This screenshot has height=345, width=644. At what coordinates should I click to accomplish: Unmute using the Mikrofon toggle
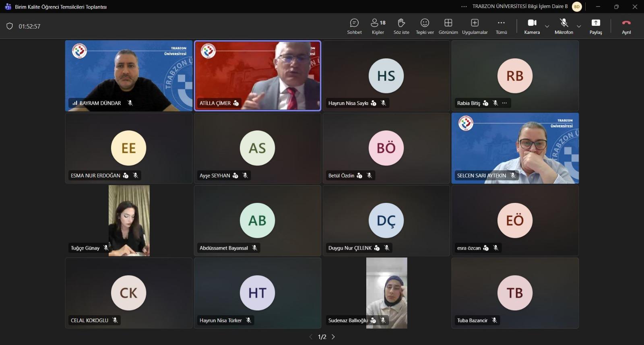pos(563,26)
